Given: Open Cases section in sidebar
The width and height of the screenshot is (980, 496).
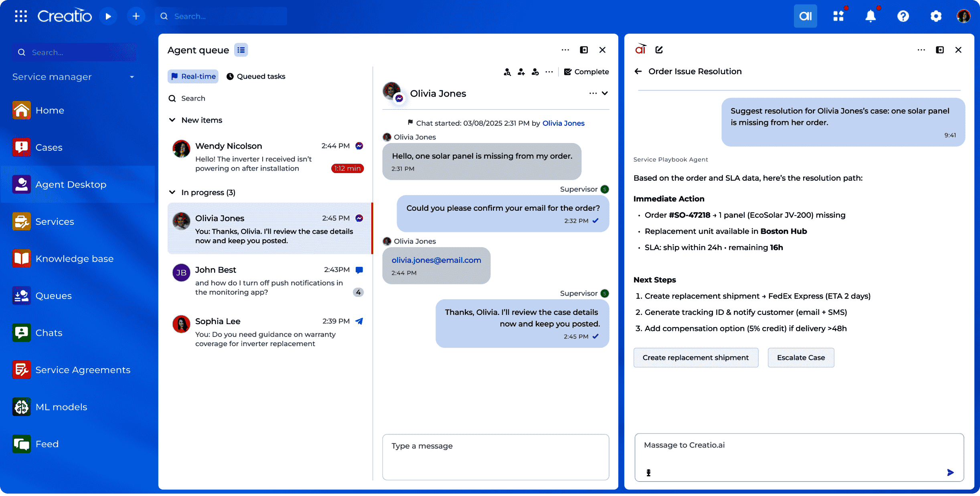Looking at the screenshot, I should [49, 147].
